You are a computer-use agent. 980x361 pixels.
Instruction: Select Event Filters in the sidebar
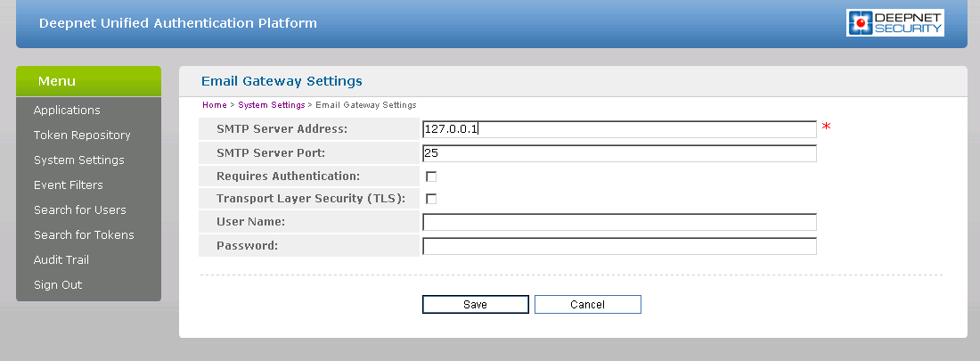[69, 185]
